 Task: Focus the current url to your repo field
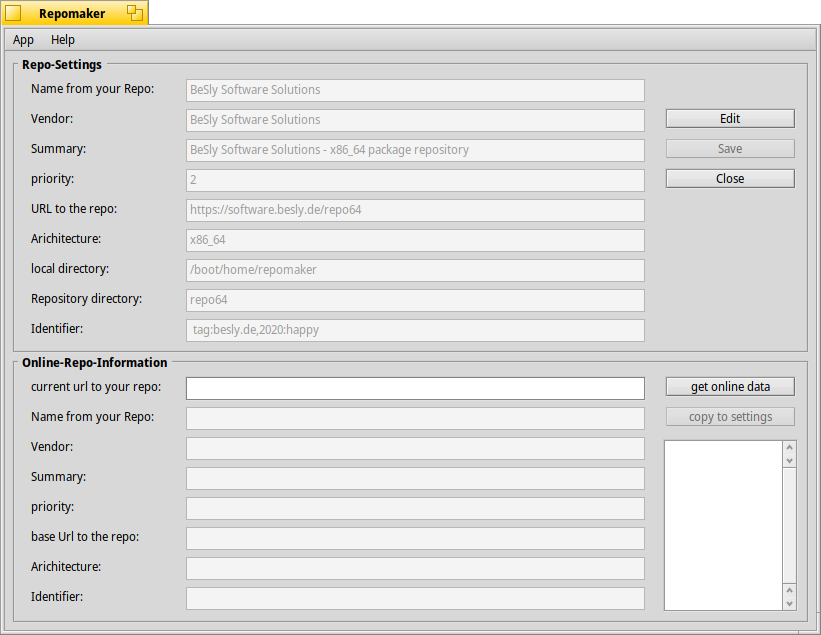tap(415, 388)
